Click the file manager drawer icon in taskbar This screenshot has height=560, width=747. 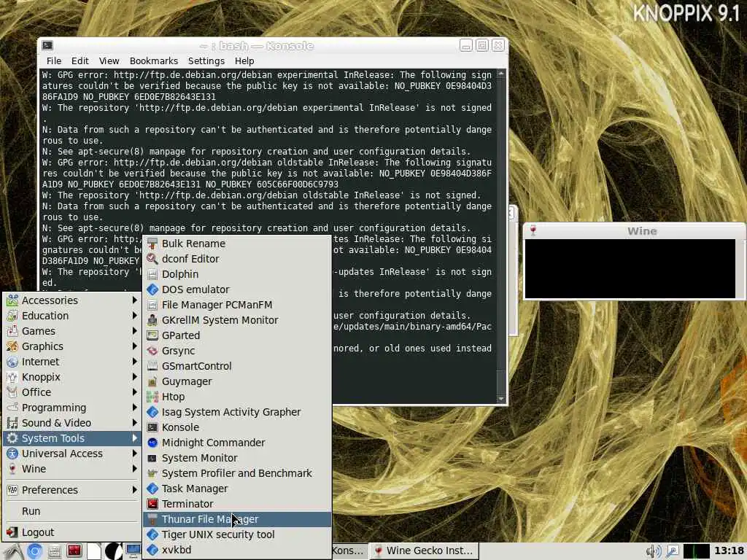(x=54, y=551)
